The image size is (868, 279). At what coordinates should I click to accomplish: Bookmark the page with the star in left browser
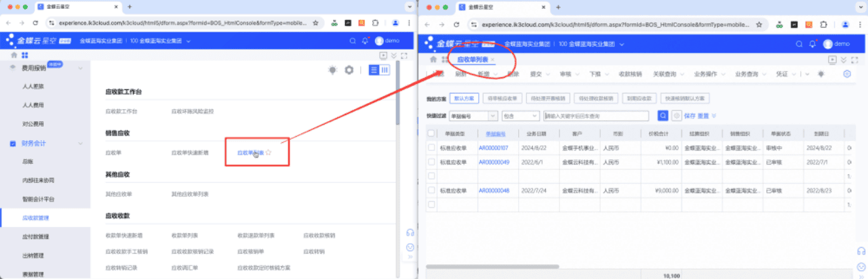pos(316,22)
